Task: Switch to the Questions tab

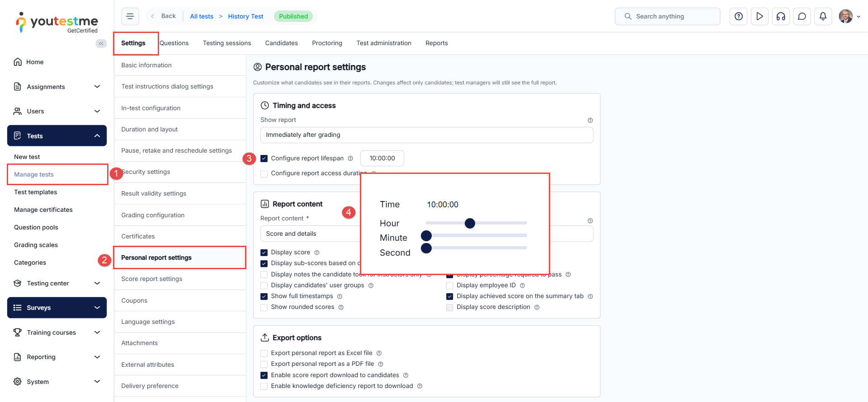Action: [174, 43]
